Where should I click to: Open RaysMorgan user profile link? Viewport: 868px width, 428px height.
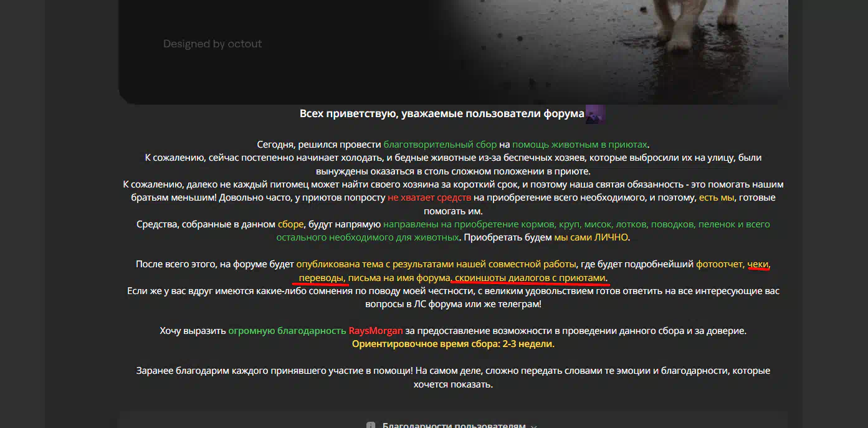[376, 331]
